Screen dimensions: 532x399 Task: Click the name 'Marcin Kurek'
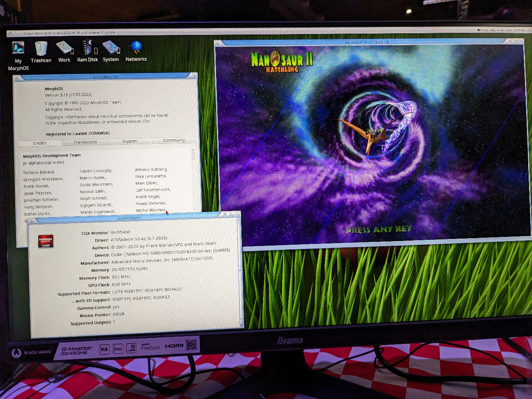[92, 178]
